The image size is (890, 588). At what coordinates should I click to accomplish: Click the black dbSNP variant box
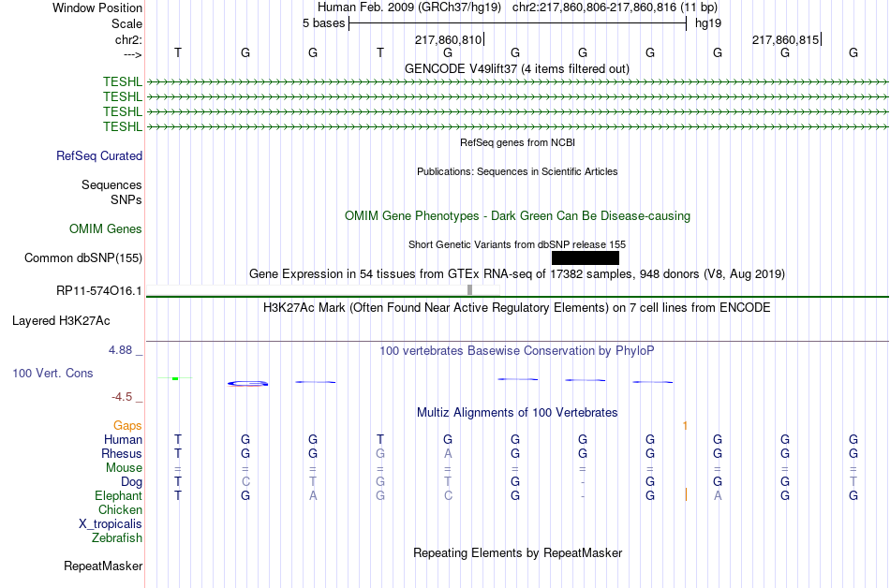point(586,258)
